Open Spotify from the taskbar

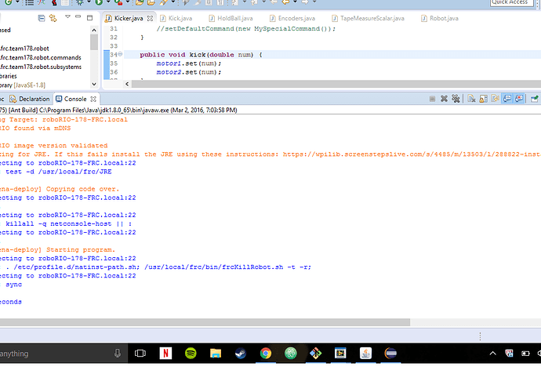(x=191, y=354)
